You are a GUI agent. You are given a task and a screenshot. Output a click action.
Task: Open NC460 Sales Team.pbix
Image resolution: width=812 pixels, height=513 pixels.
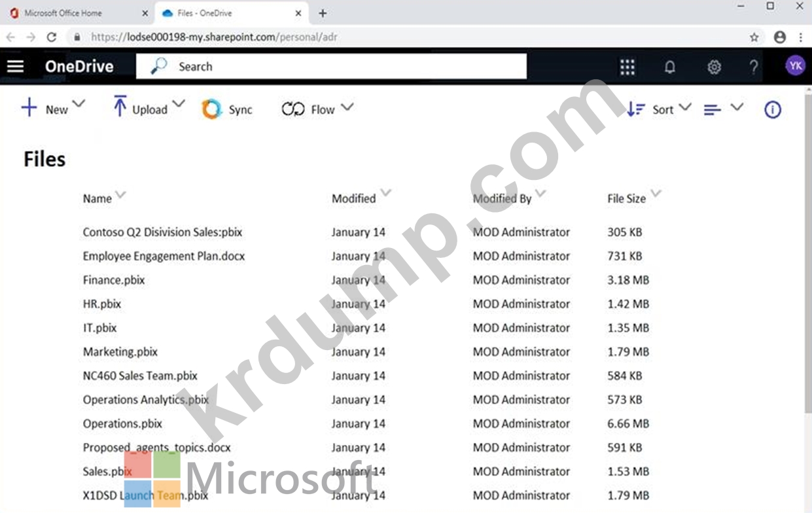tap(140, 376)
